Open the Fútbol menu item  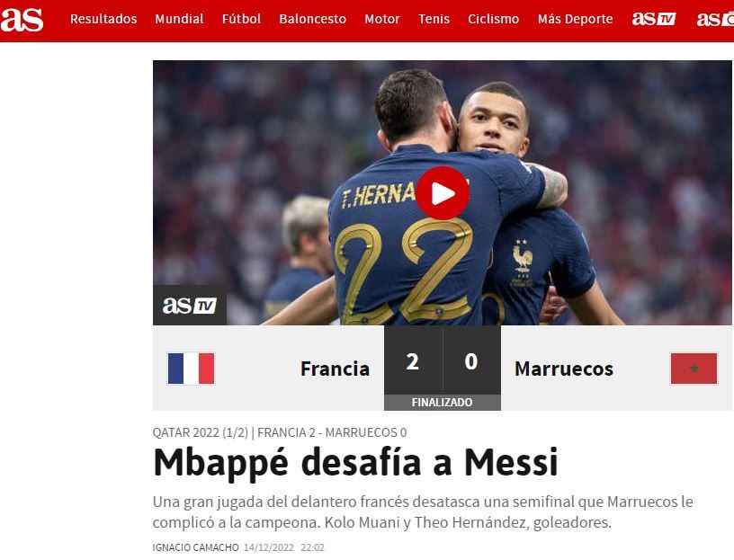tap(241, 19)
